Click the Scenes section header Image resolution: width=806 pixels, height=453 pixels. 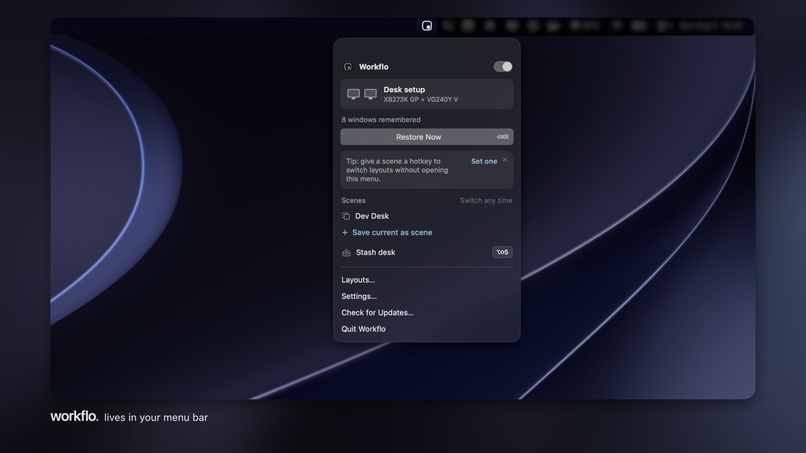[354, 201]
